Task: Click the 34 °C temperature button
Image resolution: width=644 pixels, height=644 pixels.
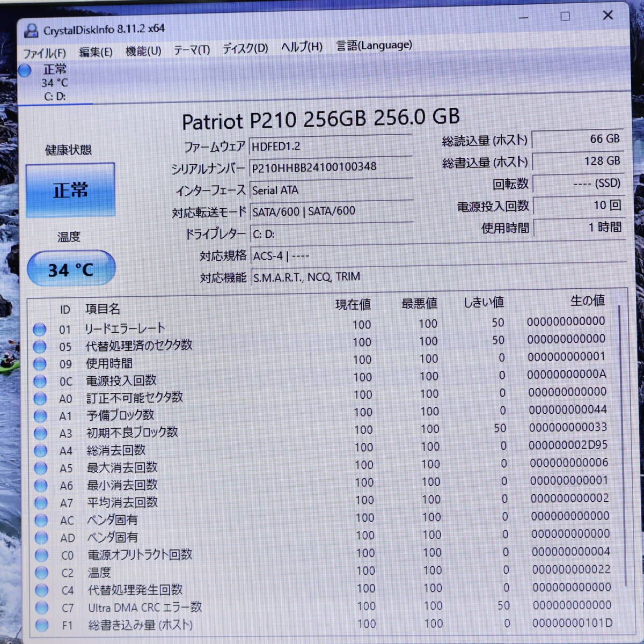Action: (71, 268)
